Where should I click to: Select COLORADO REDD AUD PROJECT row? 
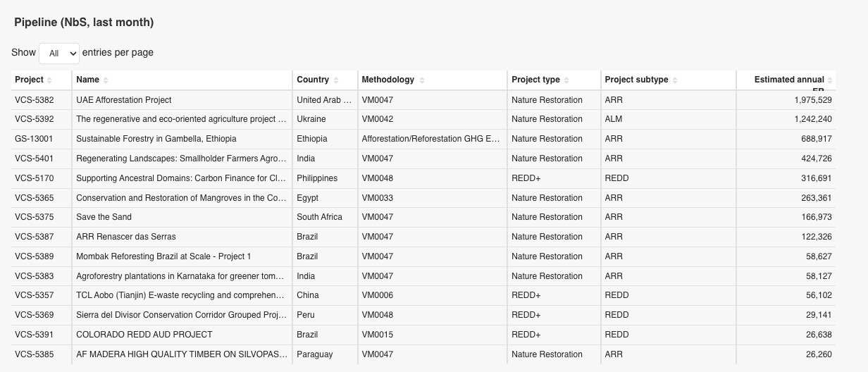(144, 335)
